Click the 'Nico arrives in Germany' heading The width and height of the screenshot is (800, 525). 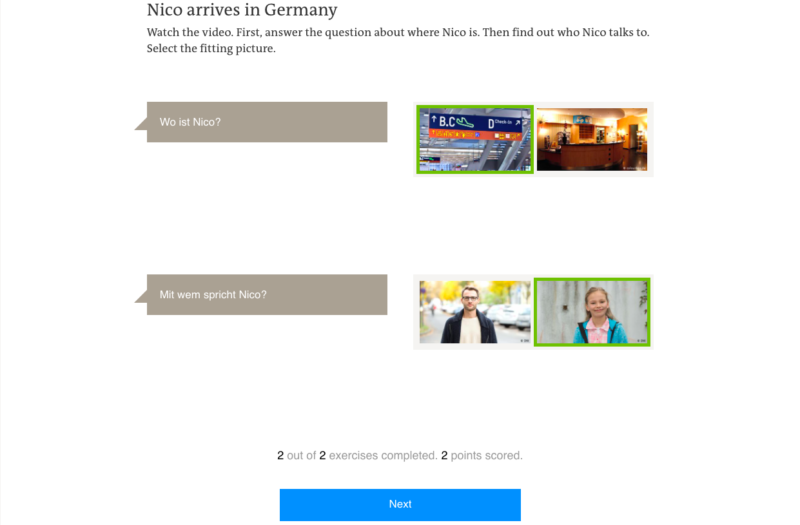(242, 10)
